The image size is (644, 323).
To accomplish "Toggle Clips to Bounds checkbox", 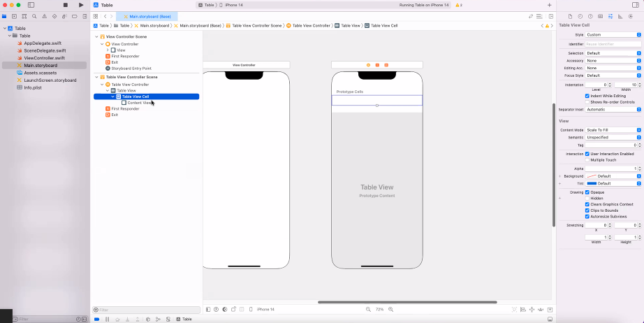I will point(587,210).
